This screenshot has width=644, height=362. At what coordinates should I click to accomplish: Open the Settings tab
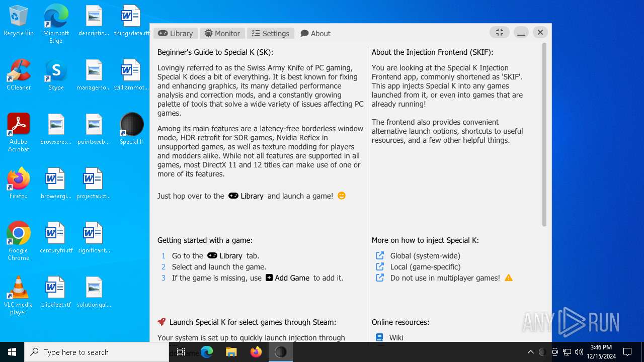click(271, 33)
